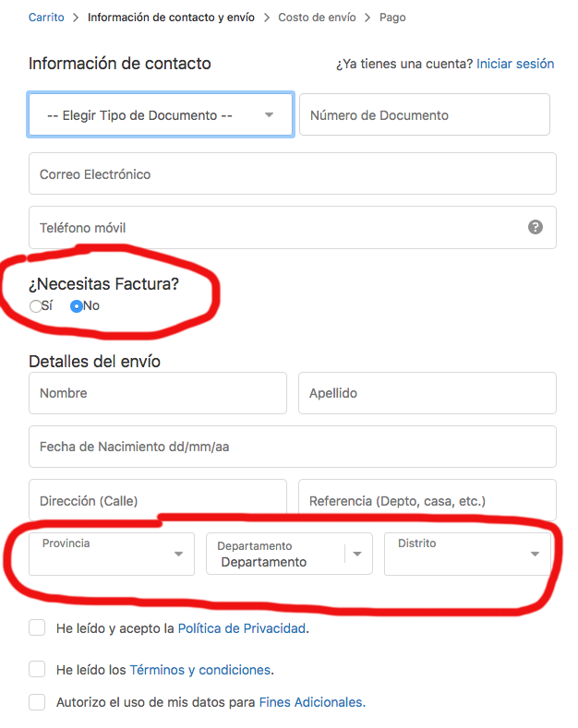Click the Correo Electrónico input field
The height and width of the screenshot is (728, 578).
(x=292, y=173)
